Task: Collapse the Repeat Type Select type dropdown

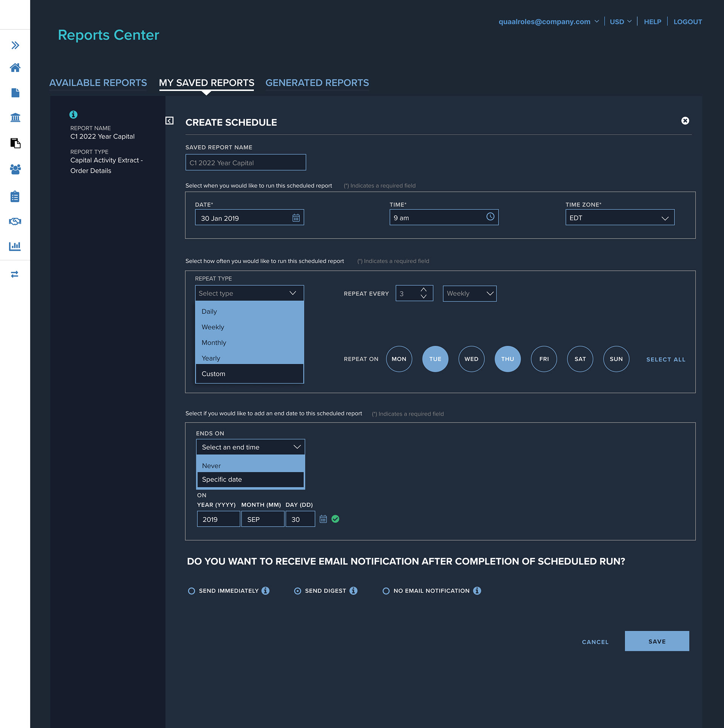Action: pos(249,293)
